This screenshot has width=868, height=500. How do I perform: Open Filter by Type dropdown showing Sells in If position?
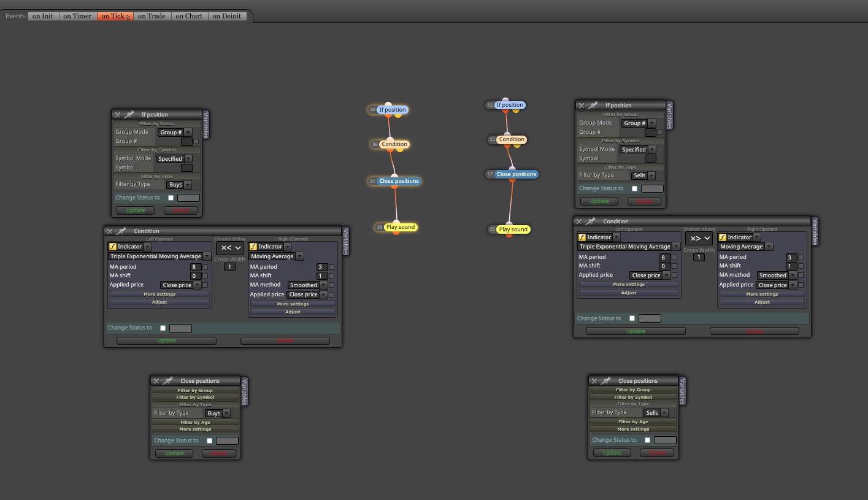point(643,175)
